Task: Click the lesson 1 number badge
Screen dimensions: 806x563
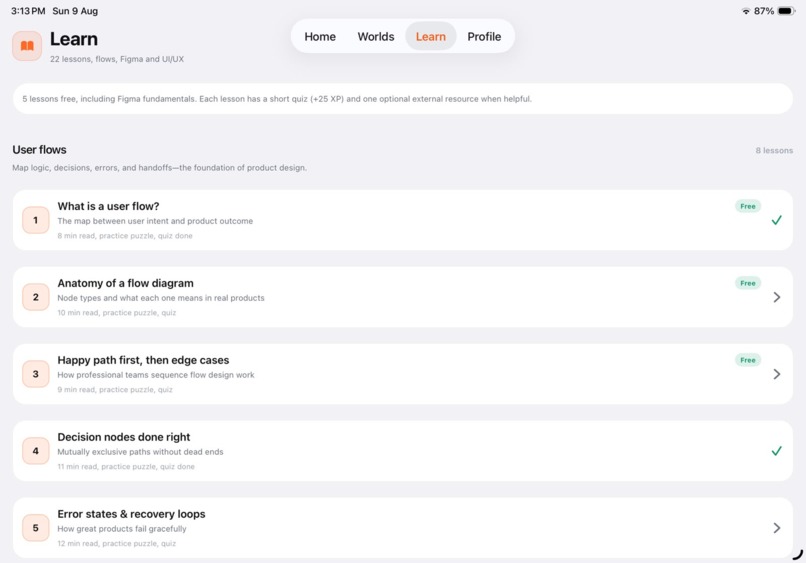Action: pos(35,220)
